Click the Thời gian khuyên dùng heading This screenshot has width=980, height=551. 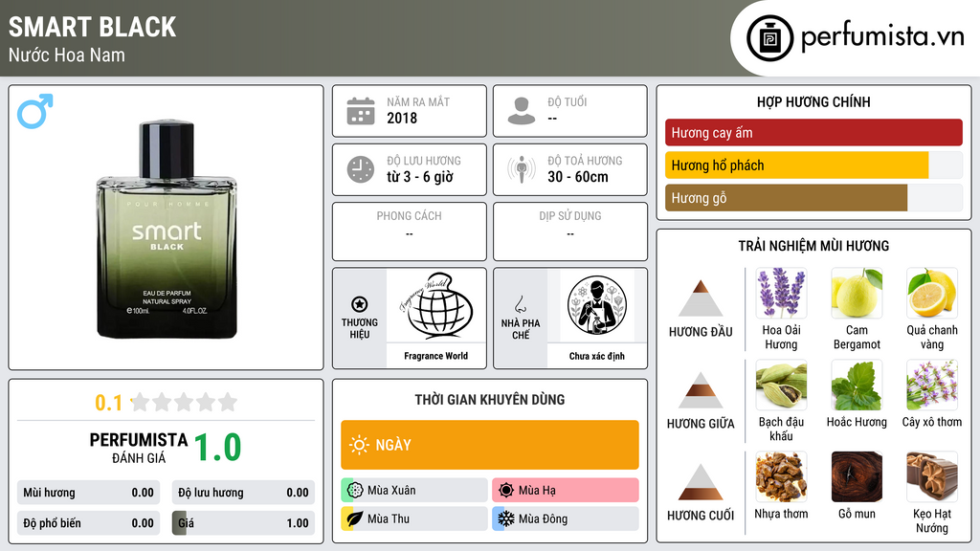point(490,400)
